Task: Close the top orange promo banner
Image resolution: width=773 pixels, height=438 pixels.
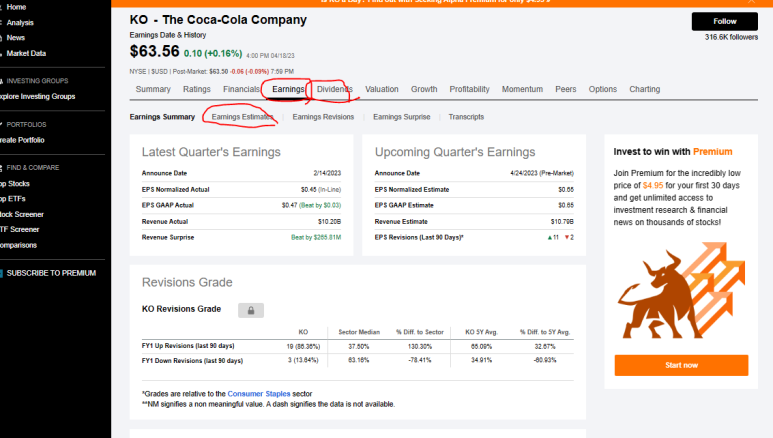Action: [x=751, y=1]
